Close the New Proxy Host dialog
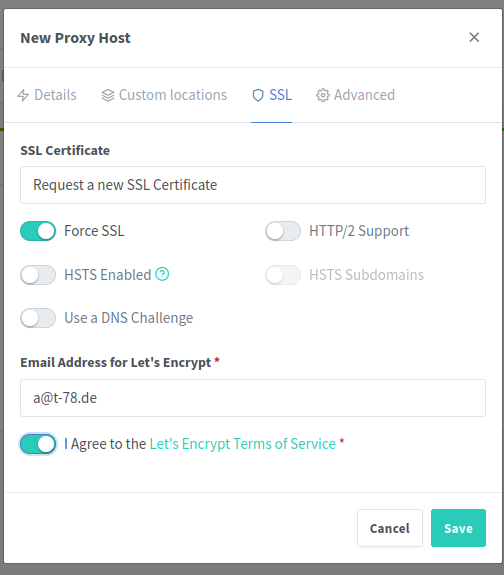This screenshot has width=504, height=575. pos(474,37)
